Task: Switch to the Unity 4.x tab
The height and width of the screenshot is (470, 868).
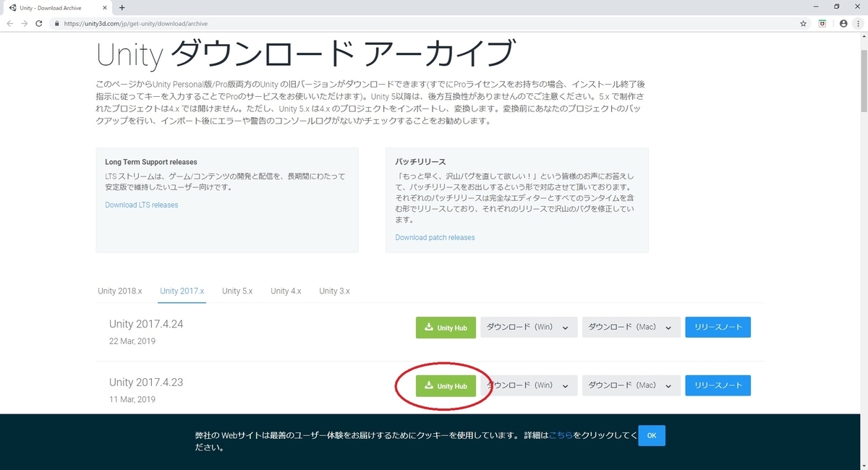Action: [x=286, y=291]
